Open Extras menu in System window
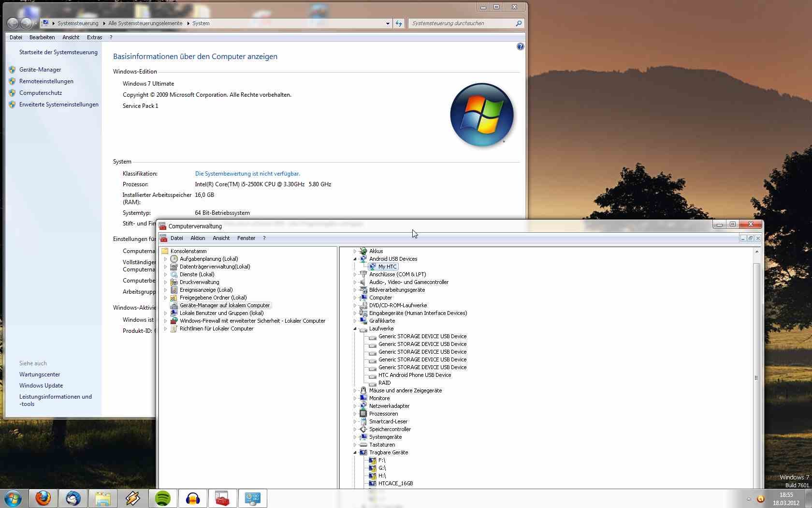 click(94, 37)
